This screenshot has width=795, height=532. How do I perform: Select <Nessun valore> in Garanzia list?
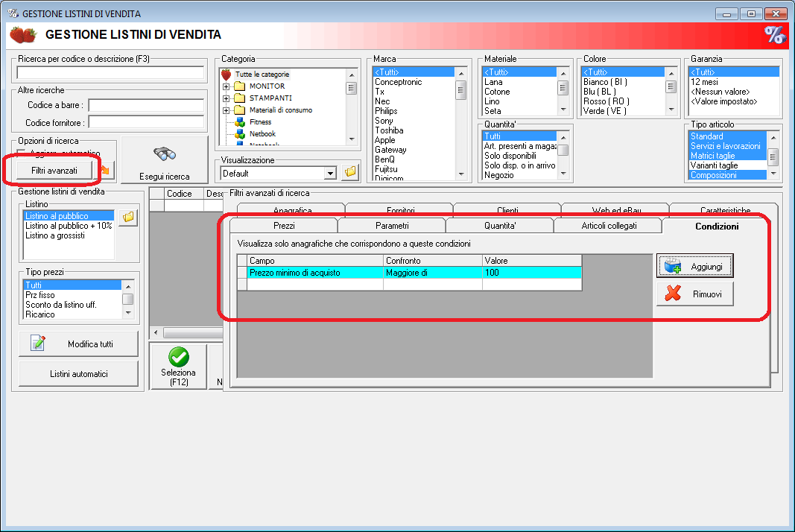coord(720,92)
